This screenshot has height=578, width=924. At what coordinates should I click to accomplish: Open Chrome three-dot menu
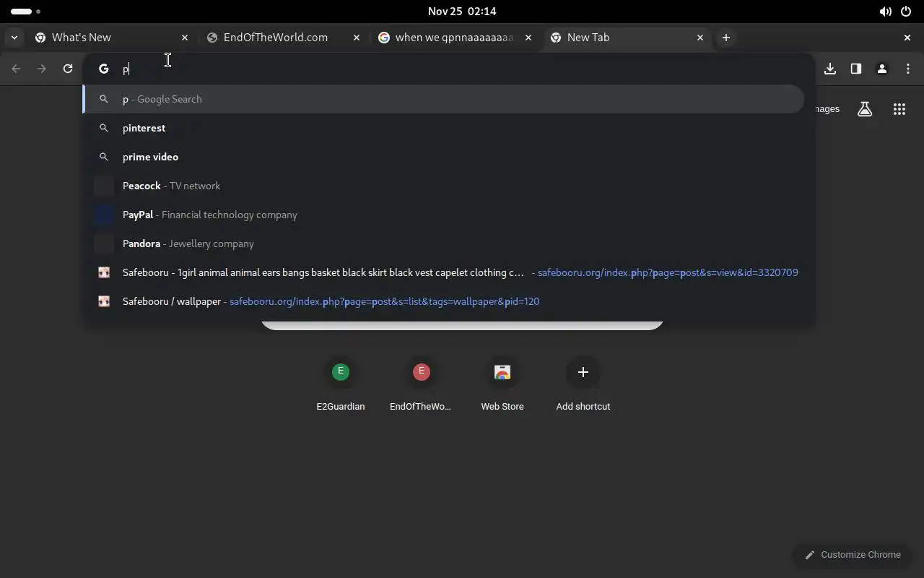[x=908, y=69]
